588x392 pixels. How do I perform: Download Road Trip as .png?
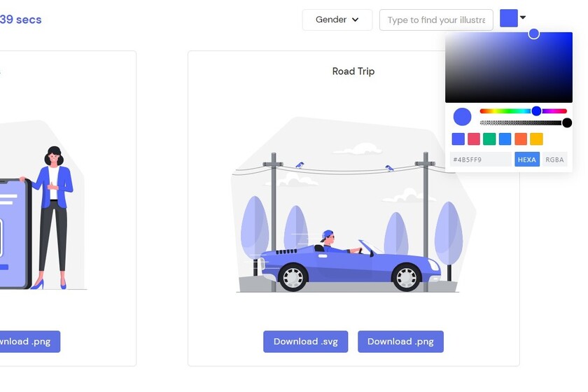pos(400,342)
